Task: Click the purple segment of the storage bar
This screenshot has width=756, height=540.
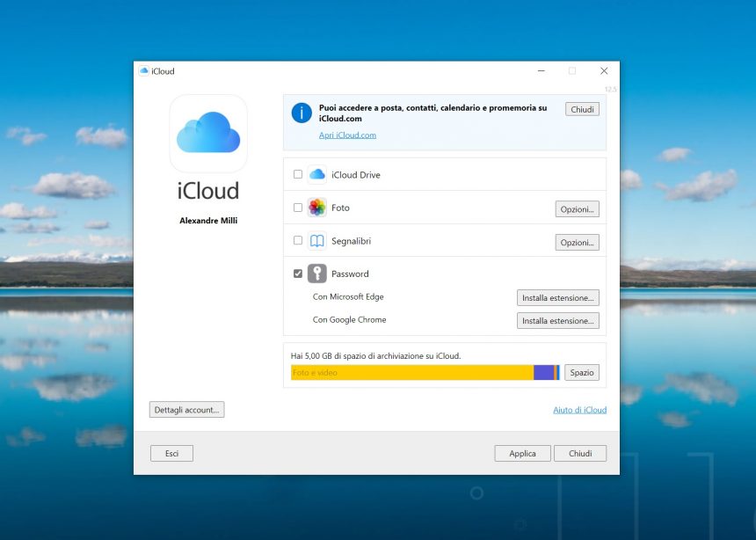Action: click(x=544, y=373)
